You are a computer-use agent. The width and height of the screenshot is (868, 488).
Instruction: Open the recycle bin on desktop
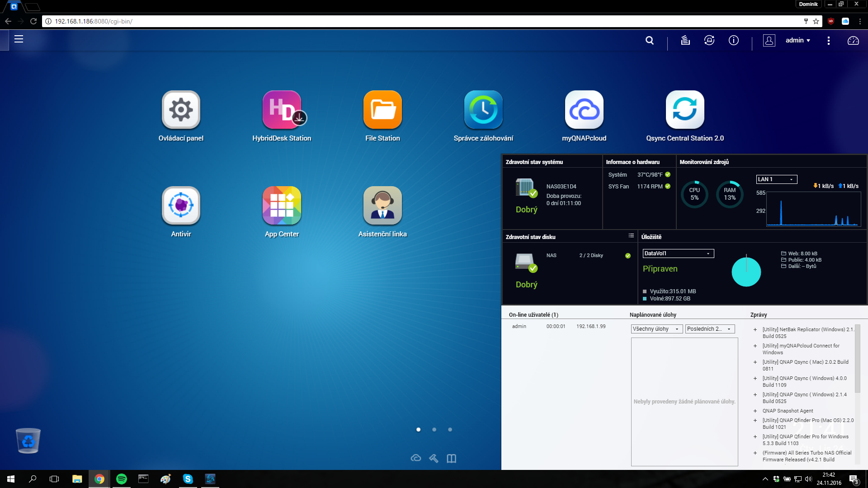tap(28, 441)
